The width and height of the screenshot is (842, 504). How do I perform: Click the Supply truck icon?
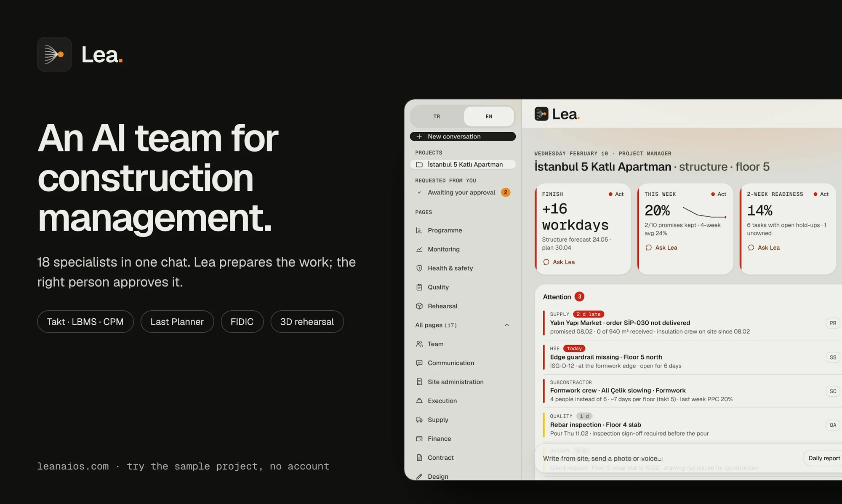[x=419, y=420]
